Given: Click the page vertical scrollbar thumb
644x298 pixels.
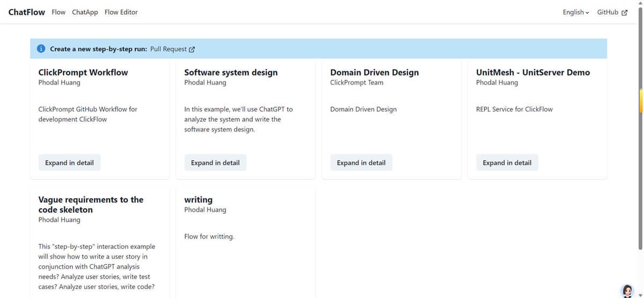Looking at the screenshot, I should 640,101.
